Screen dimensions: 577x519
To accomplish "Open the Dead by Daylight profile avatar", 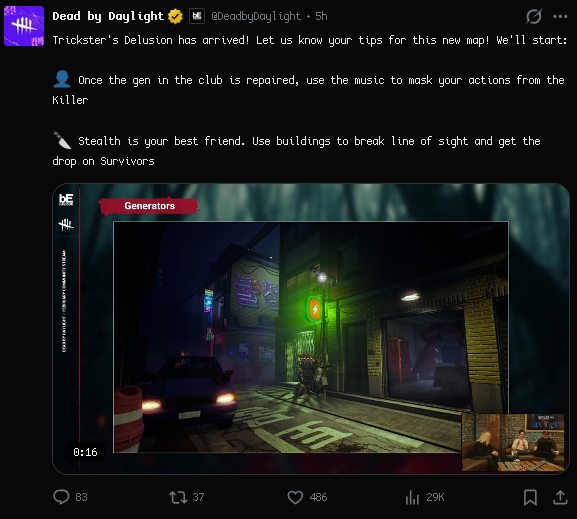I will point(24,26).
